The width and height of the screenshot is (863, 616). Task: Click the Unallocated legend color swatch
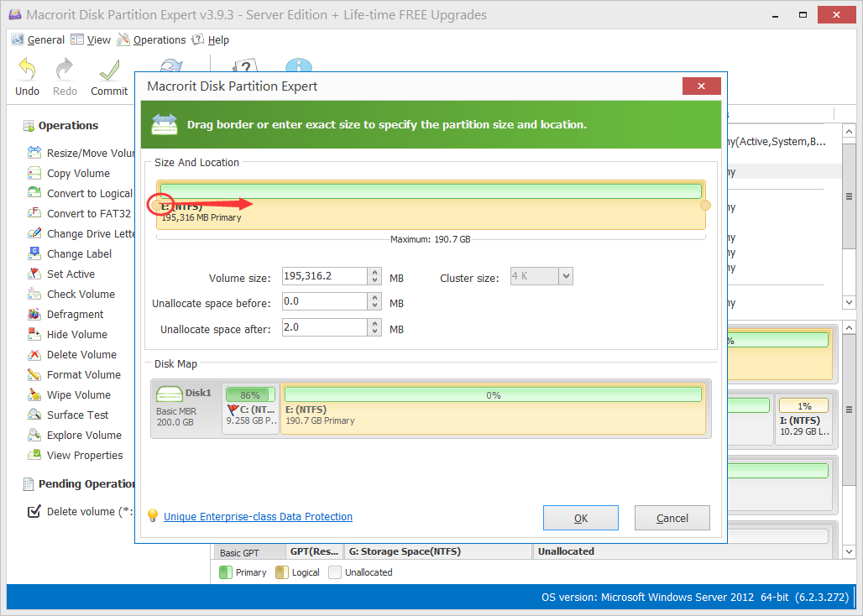pyautogui.click(x=335, y=572)
